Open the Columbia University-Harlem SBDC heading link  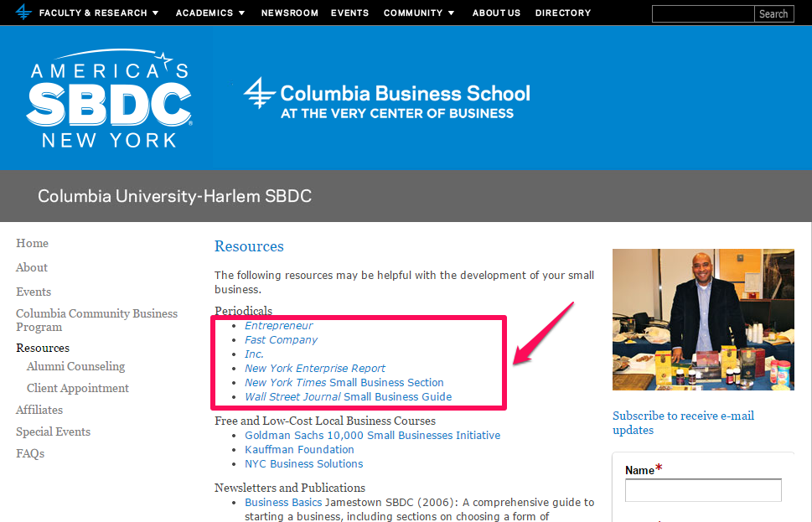coord(174,196)
